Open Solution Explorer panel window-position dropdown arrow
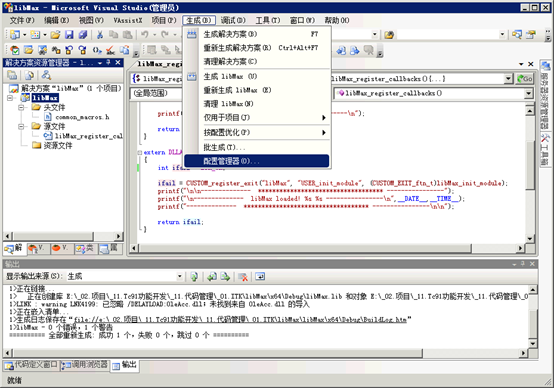554x388 pixels. tap(100, 63)
